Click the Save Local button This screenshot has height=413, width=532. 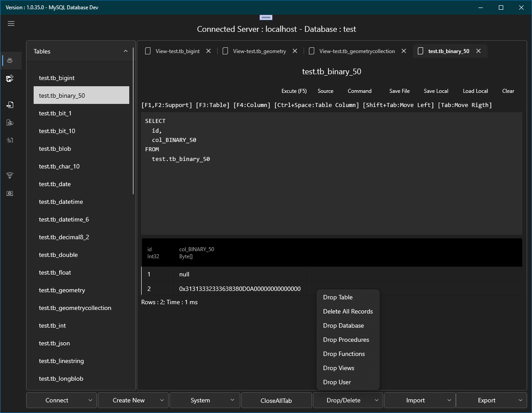[x=436, y=91]
